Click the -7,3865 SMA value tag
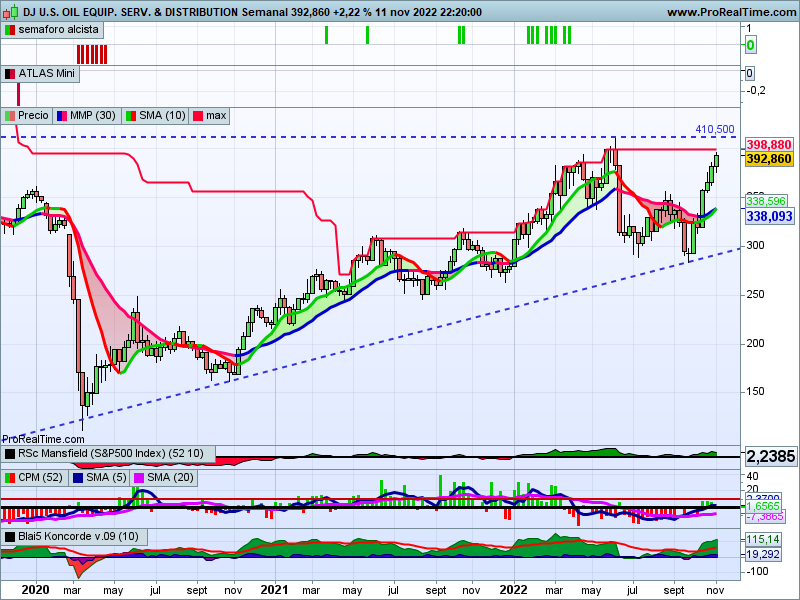This screenshot has width=800, height=600. (764, 516)
